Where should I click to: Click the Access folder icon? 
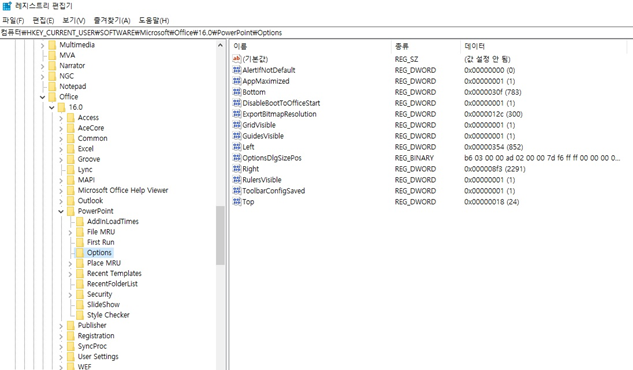point(71,117)
